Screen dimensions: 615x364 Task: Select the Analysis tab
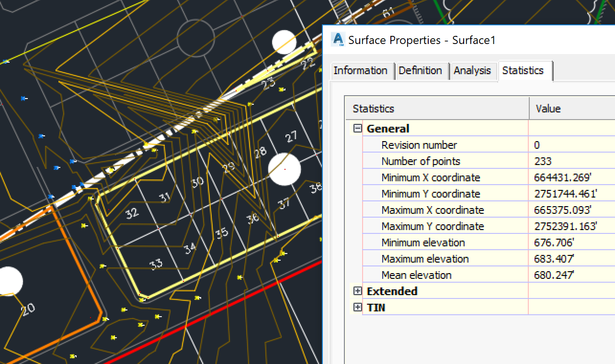[x=473, y=71]
